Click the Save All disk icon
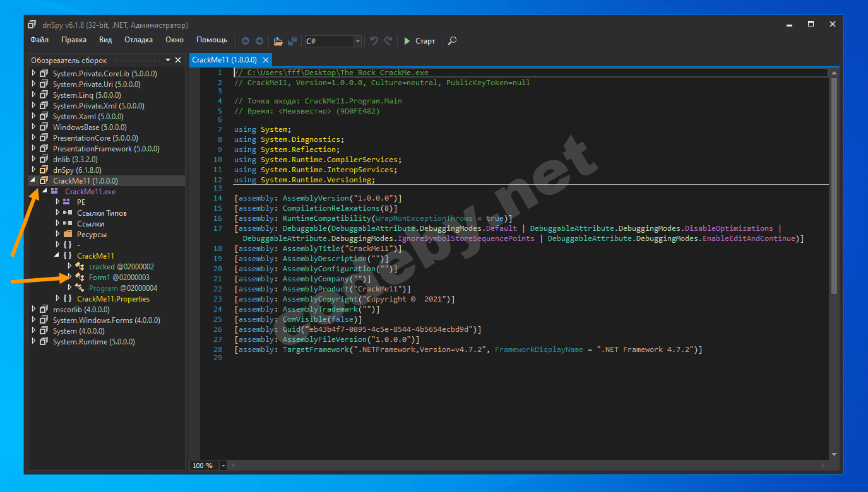Screen dimensions: 868x492 coord(292,41)
